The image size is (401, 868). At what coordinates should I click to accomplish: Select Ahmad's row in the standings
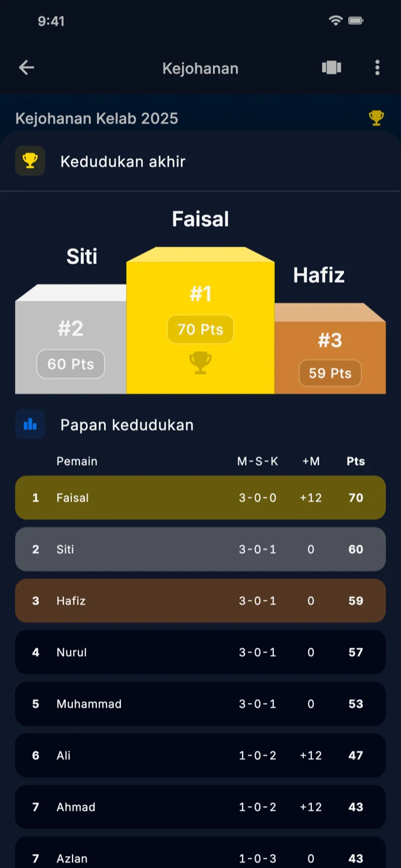click(x=200, y=807)
